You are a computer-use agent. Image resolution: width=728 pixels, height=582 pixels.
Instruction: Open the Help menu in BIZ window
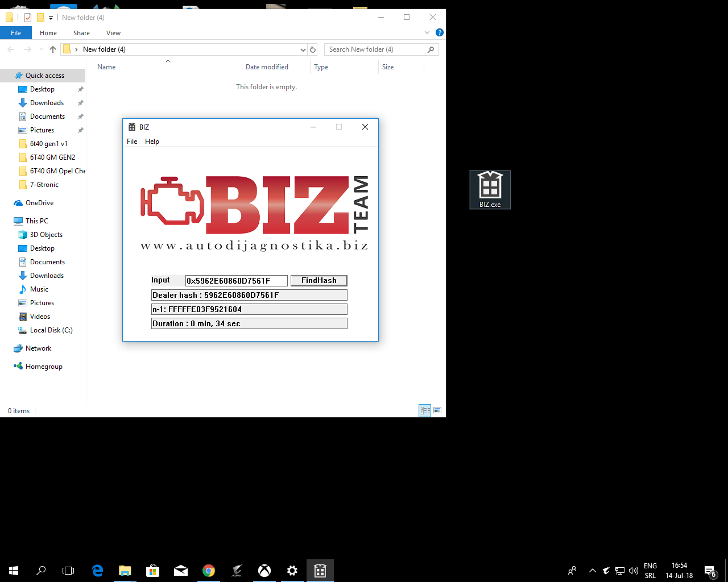(x=152, y=142)
